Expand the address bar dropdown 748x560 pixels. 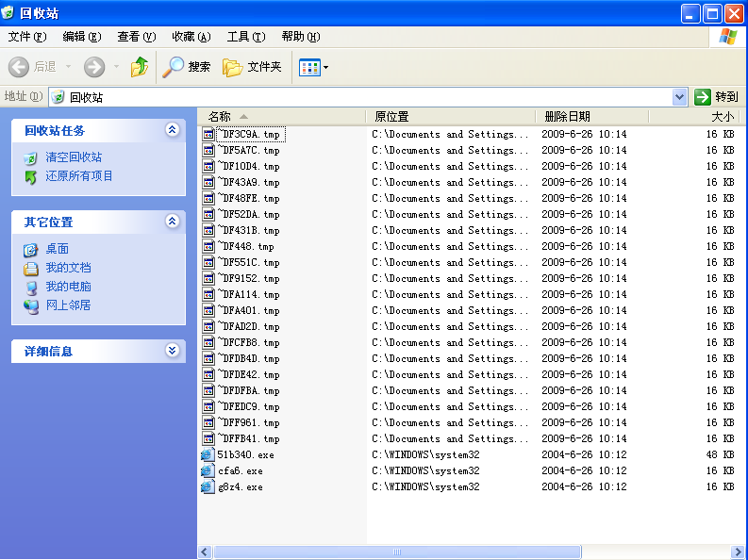[x=679, y=97]
